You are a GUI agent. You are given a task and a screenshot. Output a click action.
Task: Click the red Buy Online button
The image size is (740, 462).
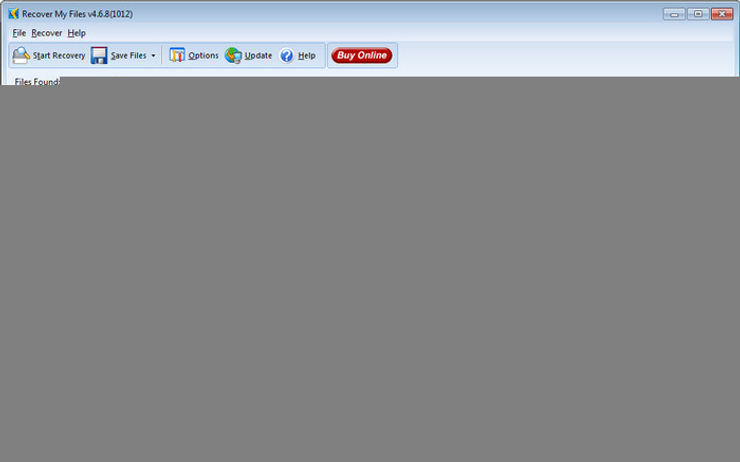[362, 55]
